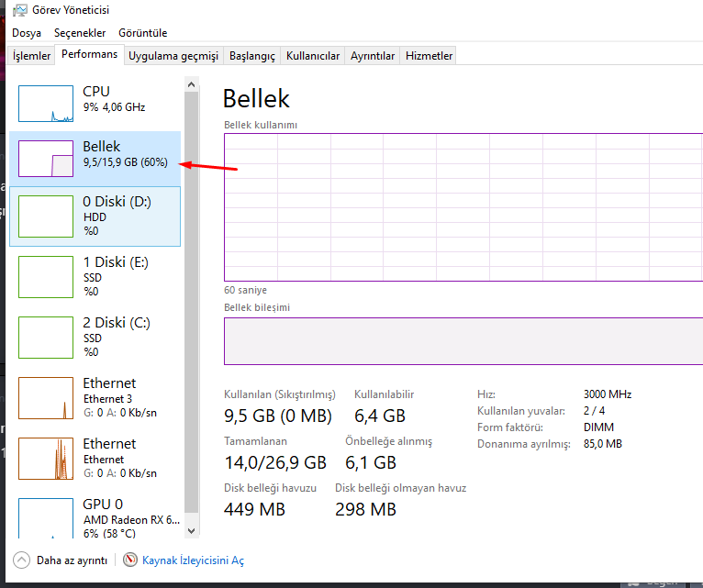Click the 449 MB Disk belleği havuzu value
The width and height of the screenshot is (703, 588).
254,509
